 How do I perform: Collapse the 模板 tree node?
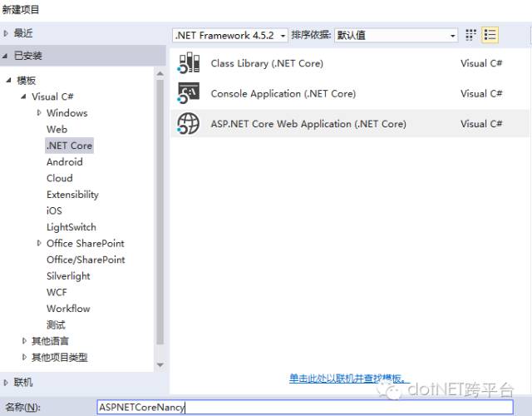(x=8, y=81)
